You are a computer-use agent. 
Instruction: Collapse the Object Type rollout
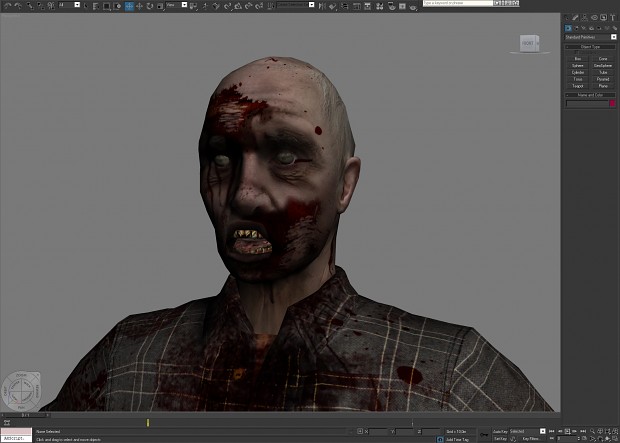(x=590, y=47)
